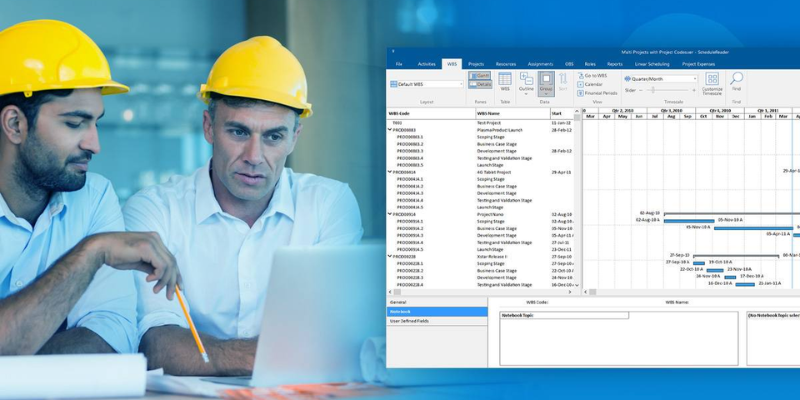Click the WBS Name column header
The image size is (800, 400).
click(489, 113)
